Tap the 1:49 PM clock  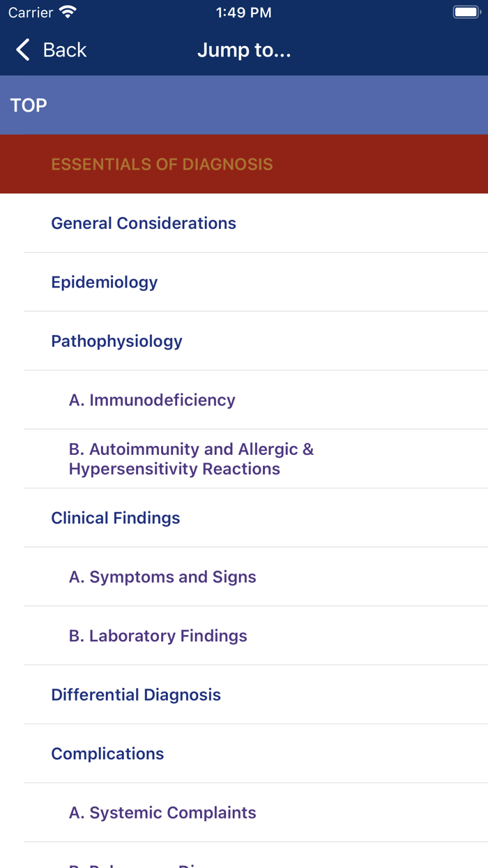point(243,13)
